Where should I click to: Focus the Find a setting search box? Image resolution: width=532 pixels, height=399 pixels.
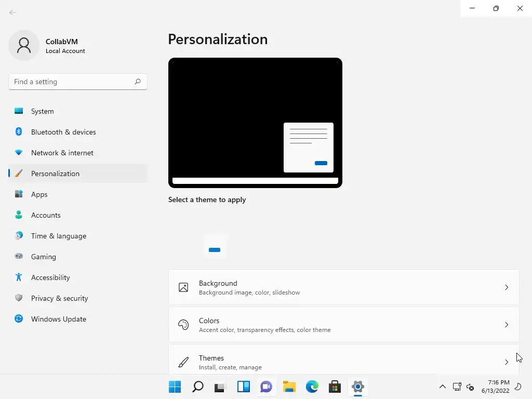click(78, 82)
